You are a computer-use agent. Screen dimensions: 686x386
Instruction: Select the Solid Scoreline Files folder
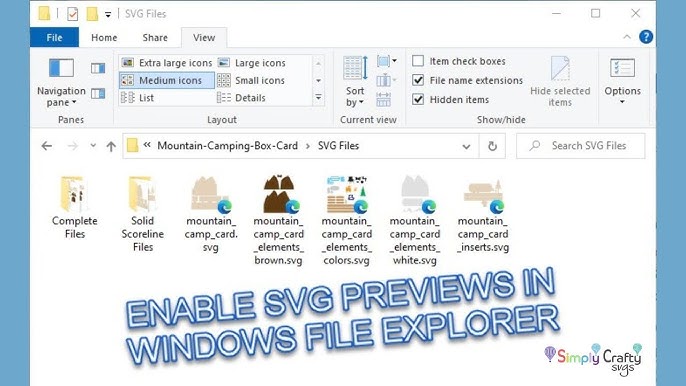click(x=143, y=214)
